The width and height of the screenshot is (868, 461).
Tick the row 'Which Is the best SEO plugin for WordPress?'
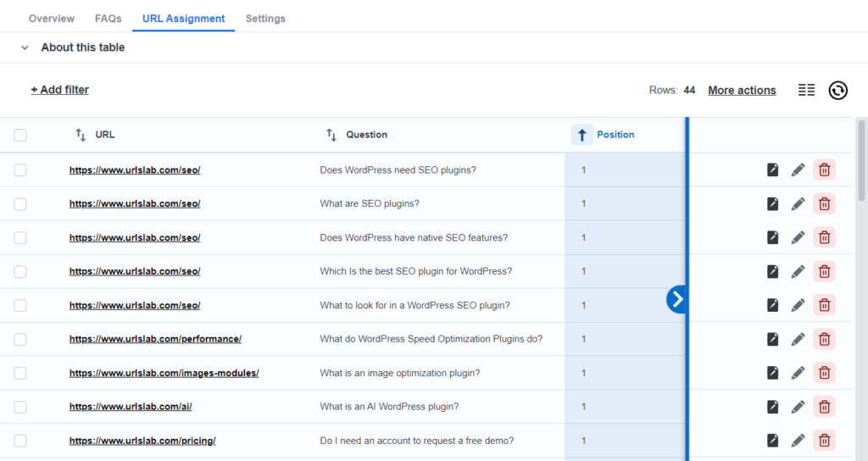[20, 272]
